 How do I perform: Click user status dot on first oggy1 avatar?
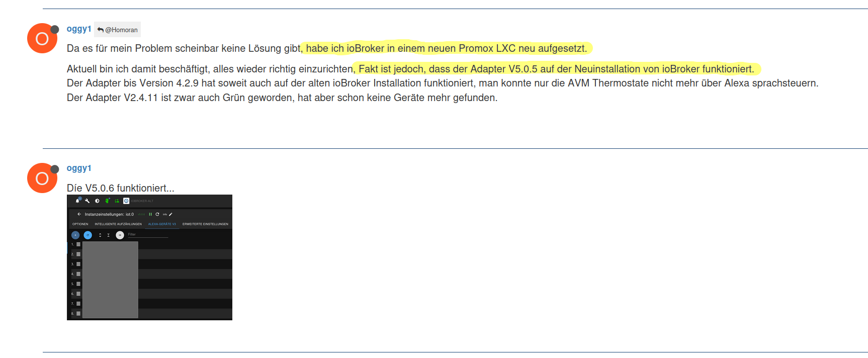pos(55,29)
